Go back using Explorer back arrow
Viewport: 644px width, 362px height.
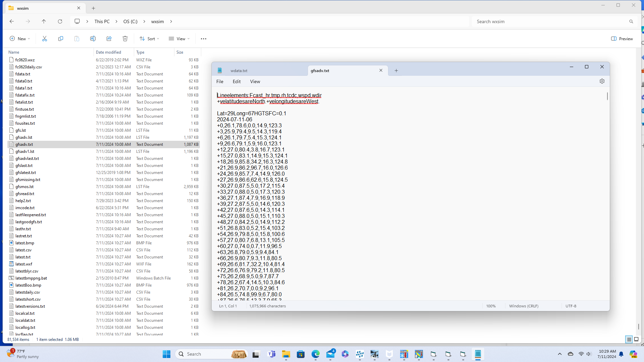[12, 21]
